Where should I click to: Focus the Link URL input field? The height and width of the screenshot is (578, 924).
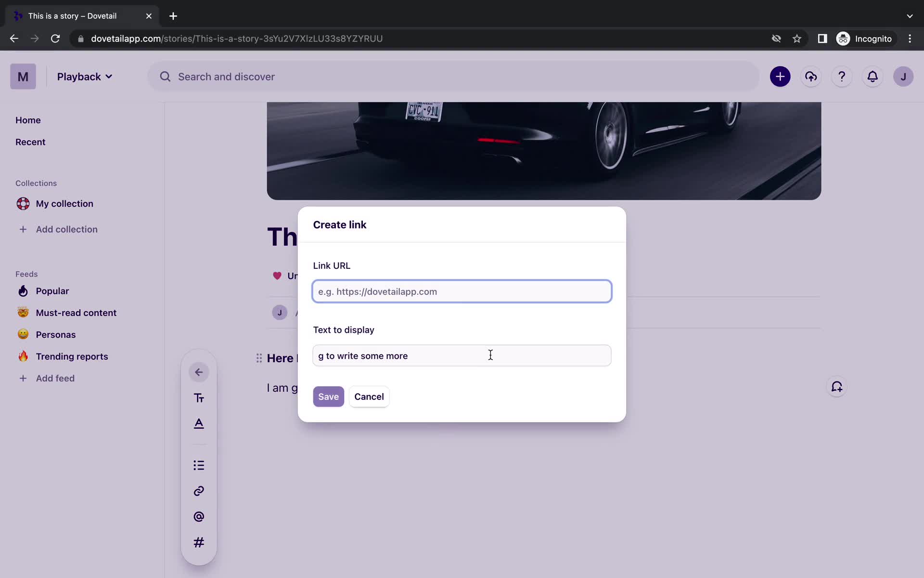pos(462,291)
